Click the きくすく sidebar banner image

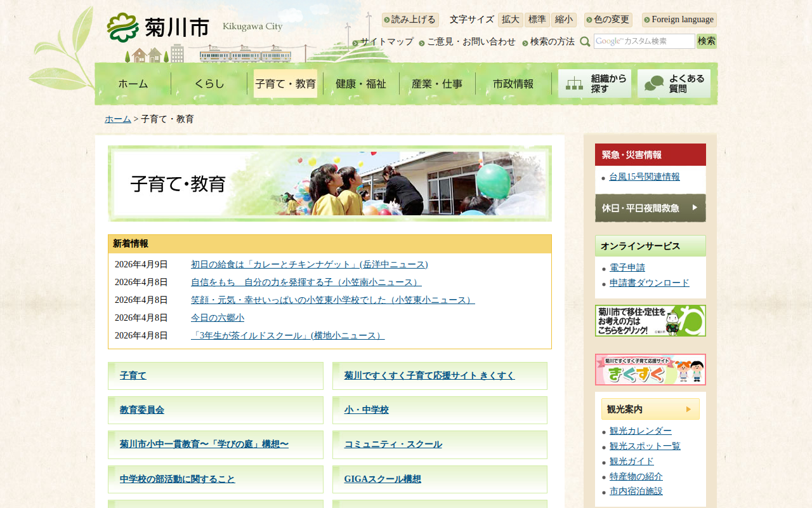tap(650, 370)
